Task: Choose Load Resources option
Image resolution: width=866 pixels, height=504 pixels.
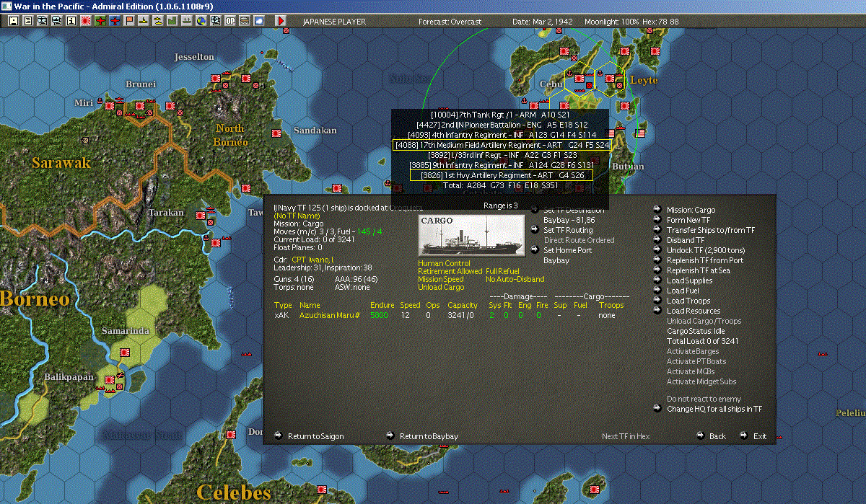Action: pyautogui.click(x=693, y=311)
